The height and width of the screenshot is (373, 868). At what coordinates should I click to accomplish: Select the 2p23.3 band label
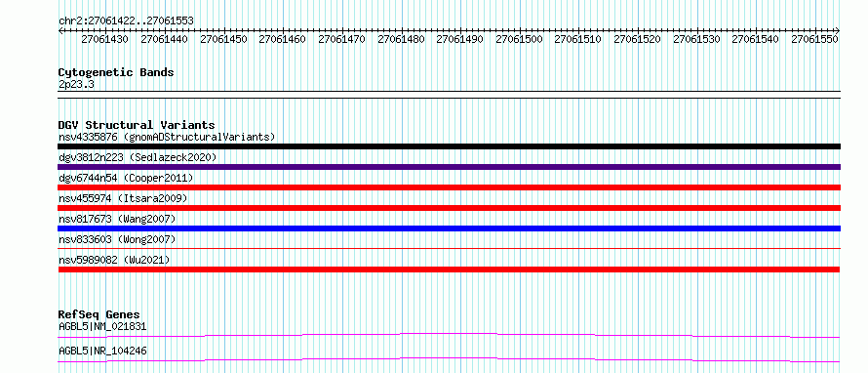click(76, 84)
